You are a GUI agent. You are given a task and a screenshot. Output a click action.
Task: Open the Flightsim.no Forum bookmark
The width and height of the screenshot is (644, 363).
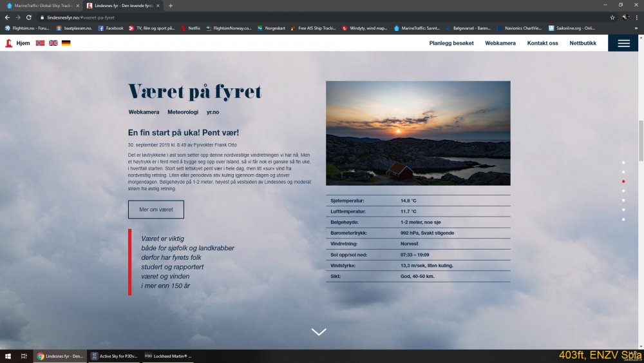tap(26, 28)
